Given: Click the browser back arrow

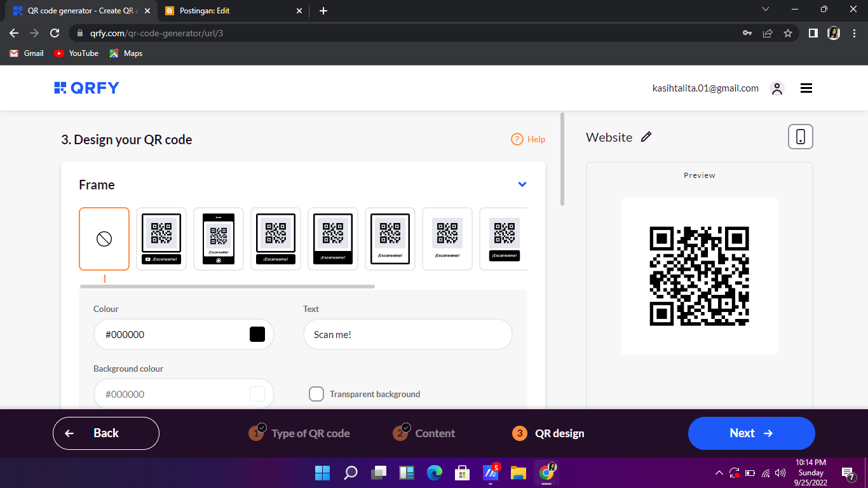Looking at the screenshot, I should tap(14, 33).
